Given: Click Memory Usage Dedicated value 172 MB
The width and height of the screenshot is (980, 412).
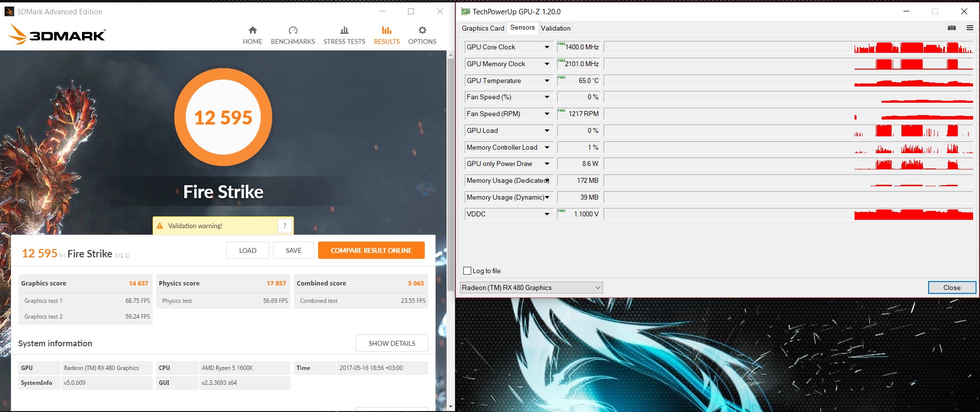Looking at the screenshot, I should coord(588,181).
